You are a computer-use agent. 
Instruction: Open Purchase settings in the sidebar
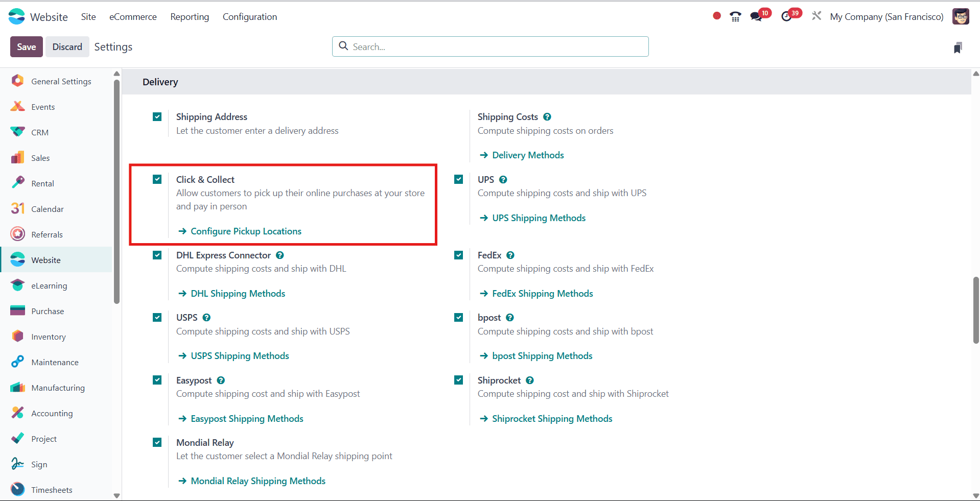tap(56, 311)
